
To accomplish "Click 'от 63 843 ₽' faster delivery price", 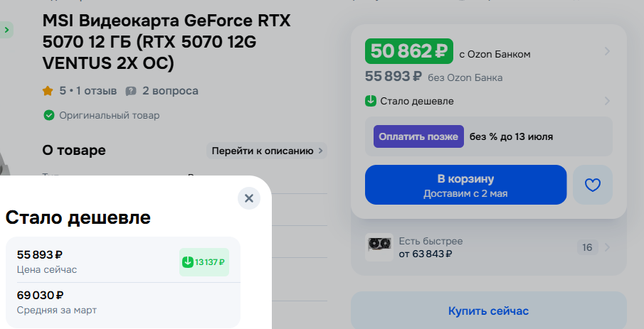I will pos(426,254).
